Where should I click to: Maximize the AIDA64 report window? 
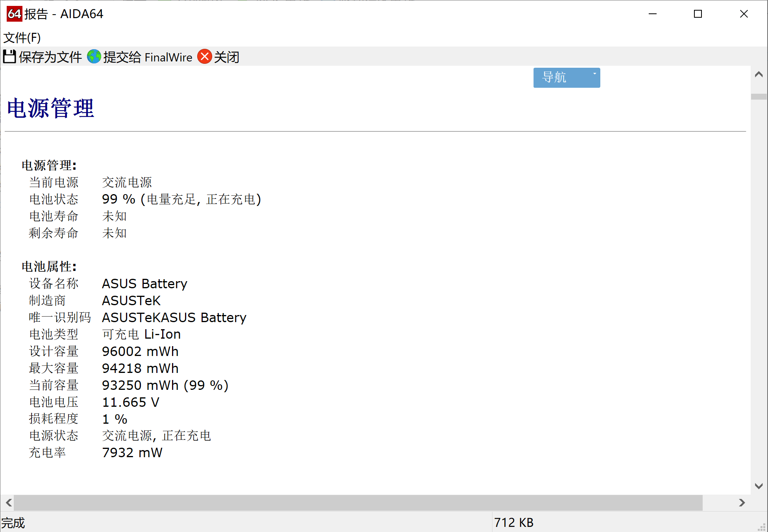[x=698, y=14]
